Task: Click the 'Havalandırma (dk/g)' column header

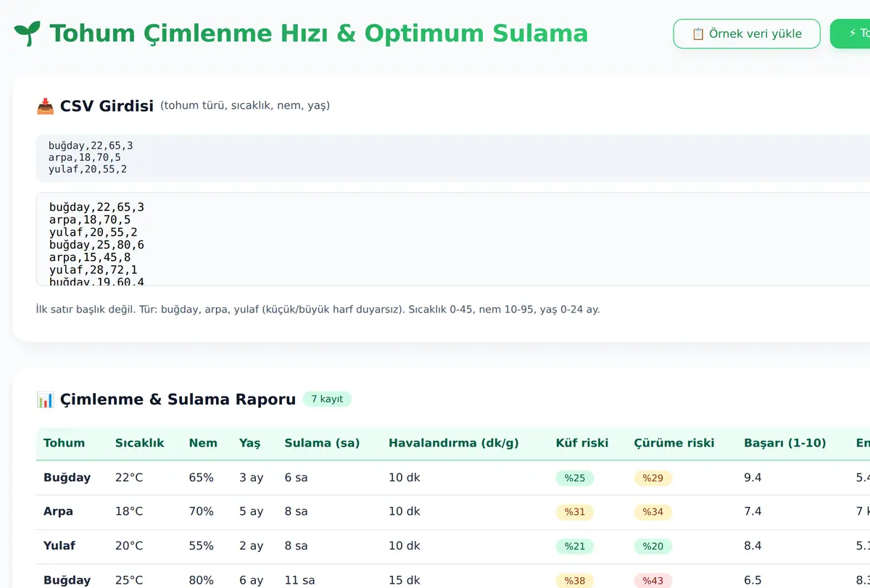Action: click(x=454, y=443)
